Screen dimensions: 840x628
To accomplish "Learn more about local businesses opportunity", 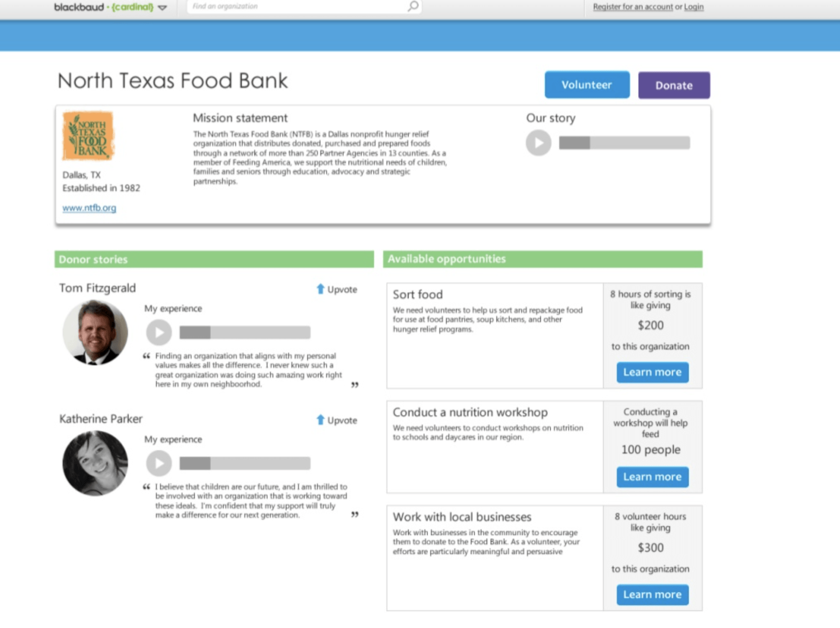I will pos(652,594).
